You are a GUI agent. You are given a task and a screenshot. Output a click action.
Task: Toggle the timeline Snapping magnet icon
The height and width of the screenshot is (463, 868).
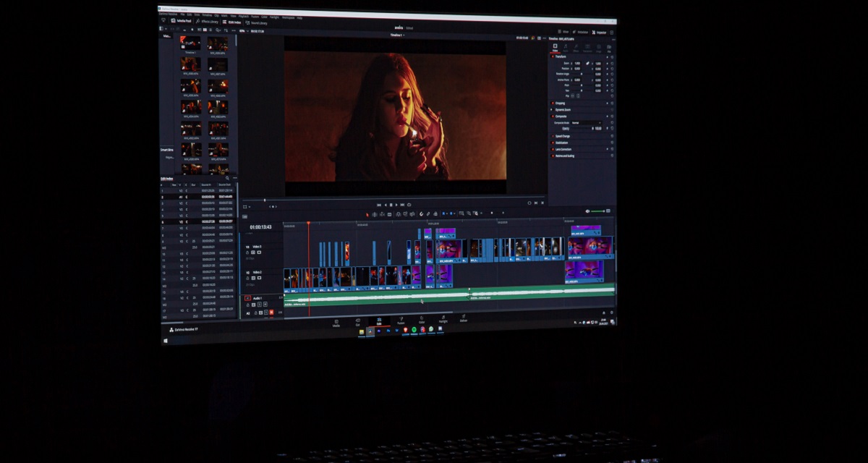click(421, 213)
